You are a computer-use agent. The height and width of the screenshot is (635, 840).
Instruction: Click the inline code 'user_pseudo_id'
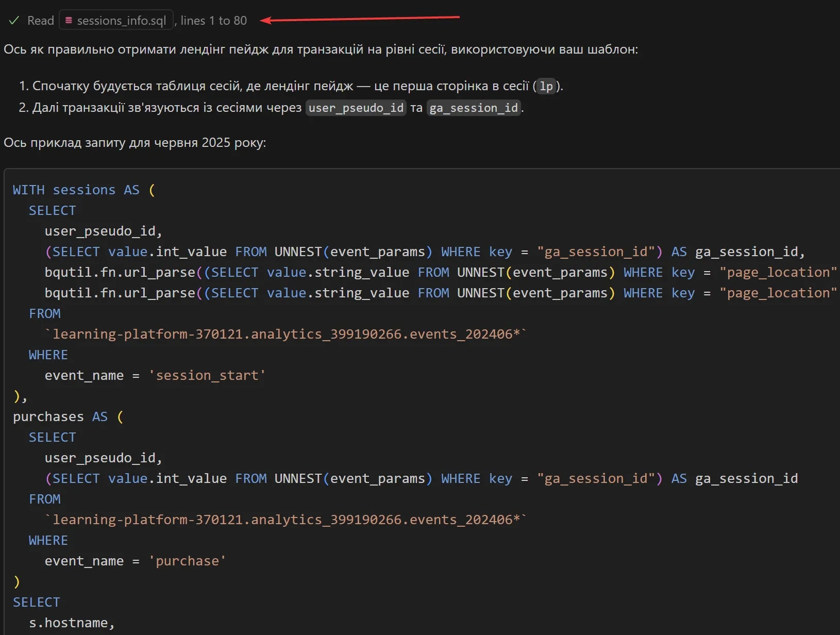pos(356,108)
